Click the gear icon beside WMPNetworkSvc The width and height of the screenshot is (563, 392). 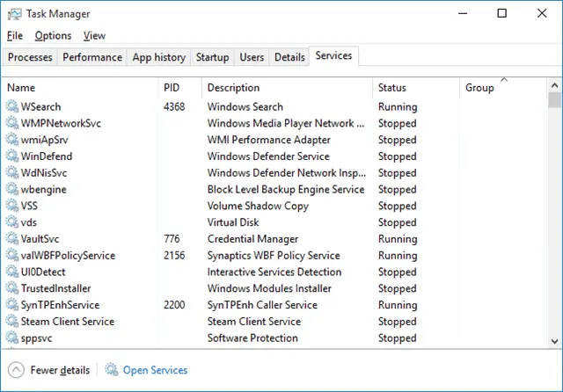coord(12,123)
